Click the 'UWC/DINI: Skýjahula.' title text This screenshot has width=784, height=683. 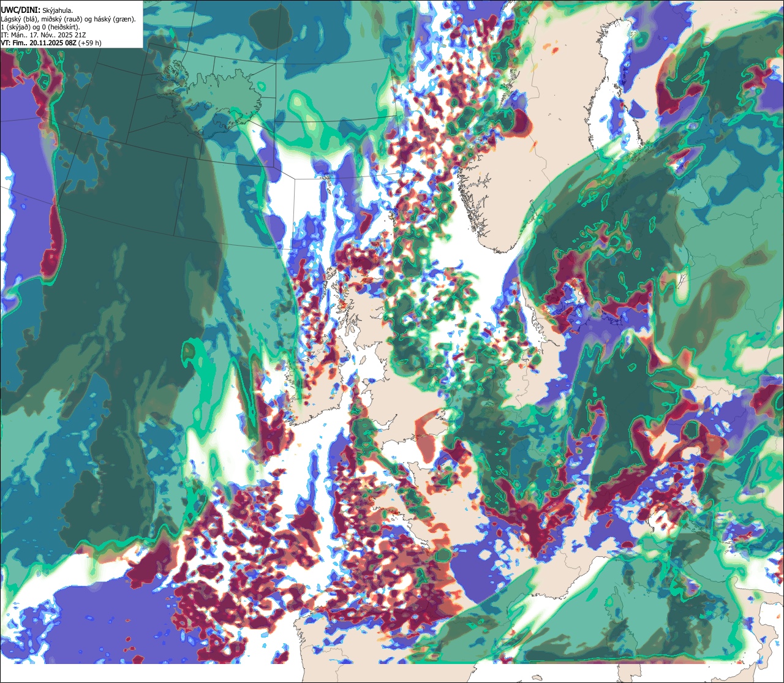tap(36, 10)
